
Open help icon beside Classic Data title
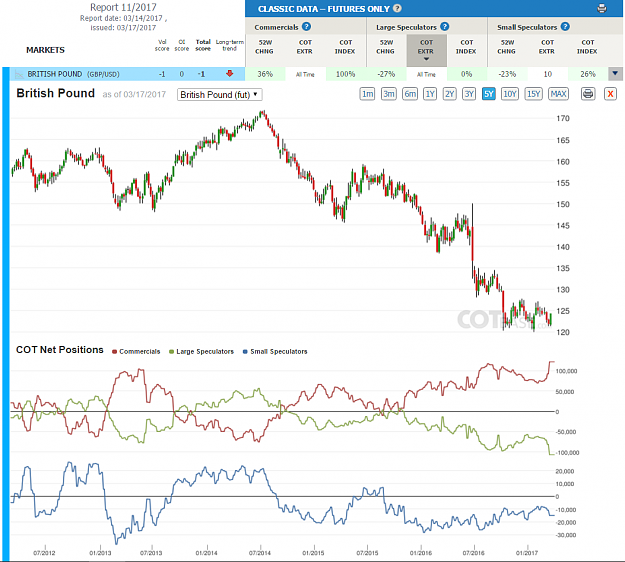tap(397, 8)
